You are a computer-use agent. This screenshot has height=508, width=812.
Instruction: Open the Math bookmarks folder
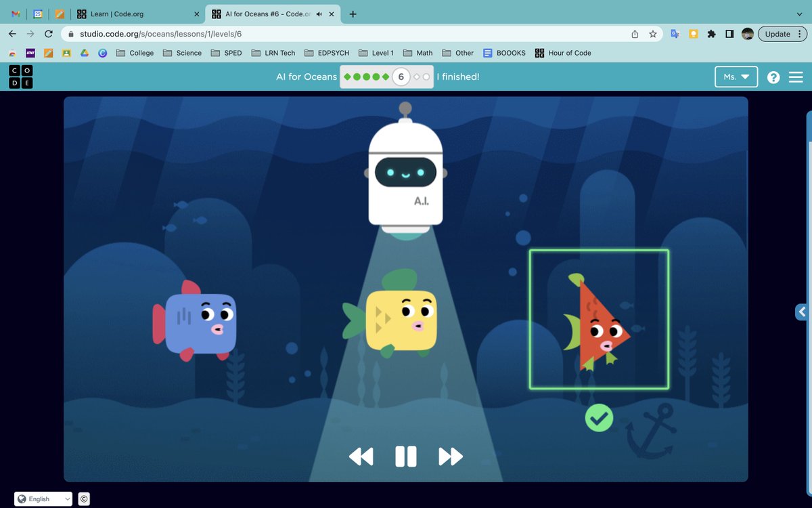click(418, 53)
